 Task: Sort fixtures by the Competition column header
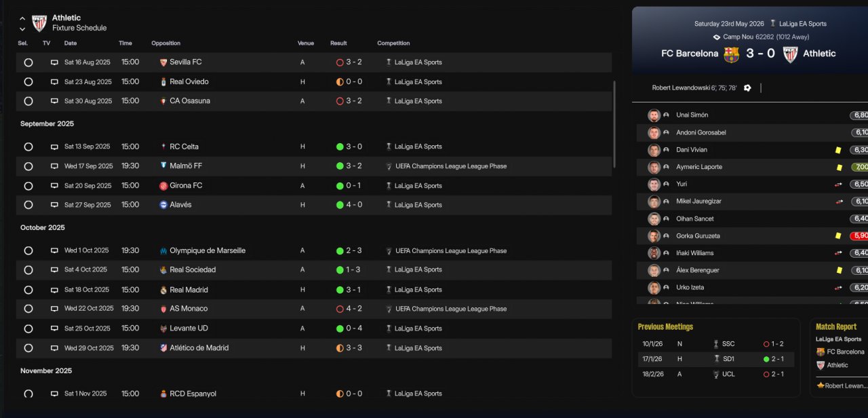point(393,43)
